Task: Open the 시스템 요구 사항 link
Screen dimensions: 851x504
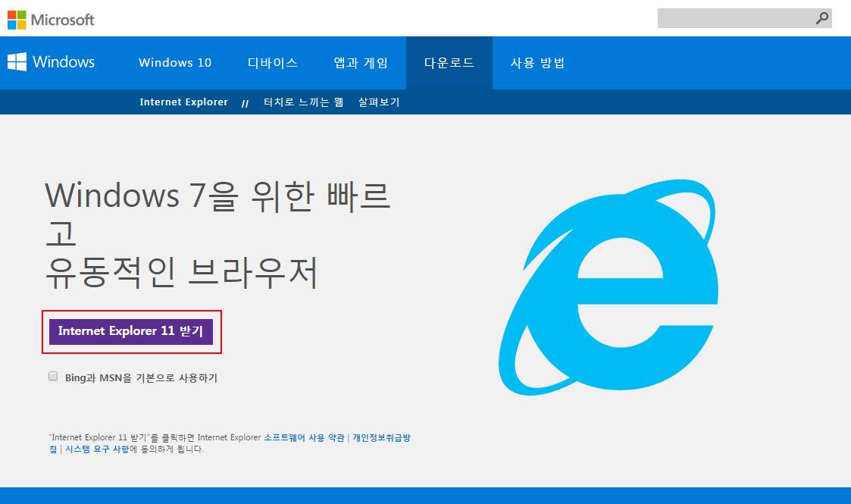Action: pyautogui.click(x=97, y=449)
